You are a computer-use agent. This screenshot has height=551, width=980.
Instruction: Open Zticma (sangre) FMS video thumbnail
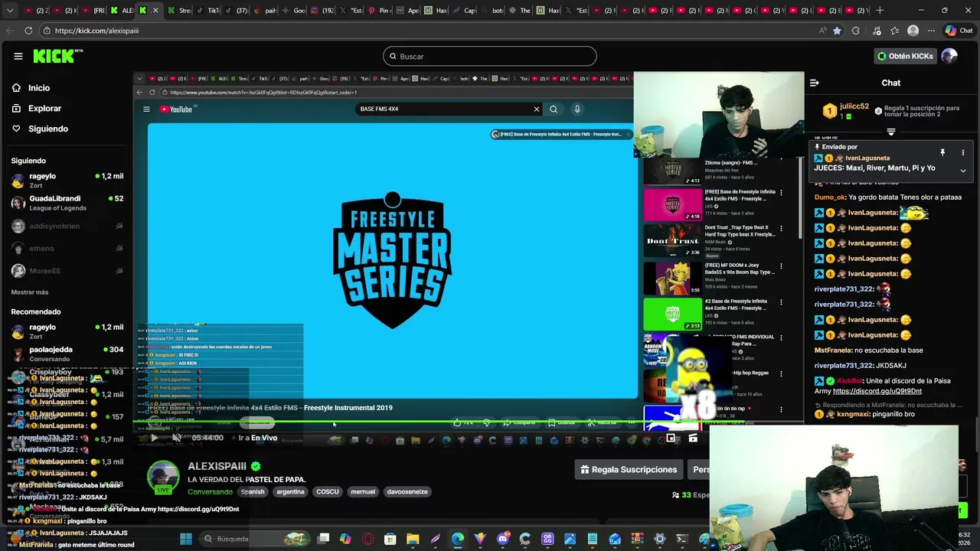[672, 170]
